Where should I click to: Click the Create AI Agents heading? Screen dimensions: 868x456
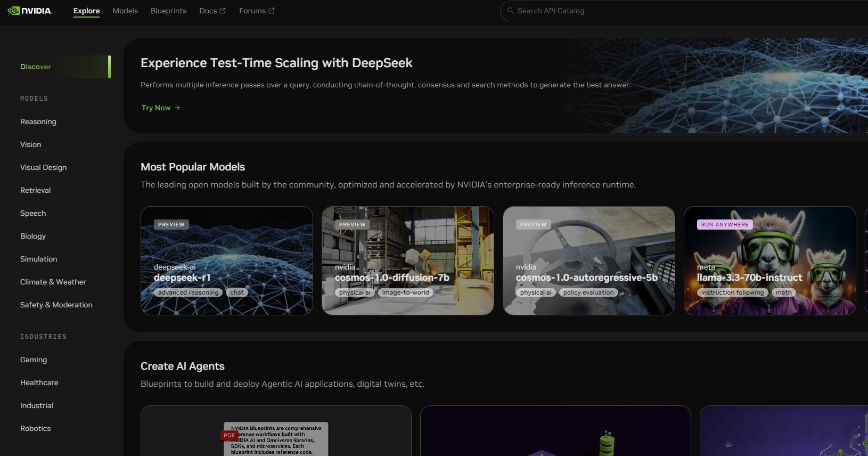(183, 366)
